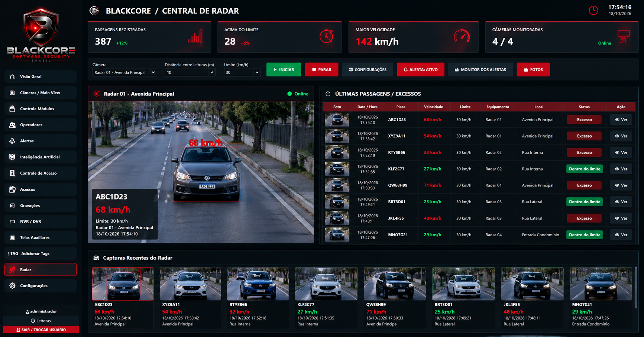The width and height of the screenshot is (644, 337).
Task: Go to Visão Geral menu item
Action: click(41, 77)
